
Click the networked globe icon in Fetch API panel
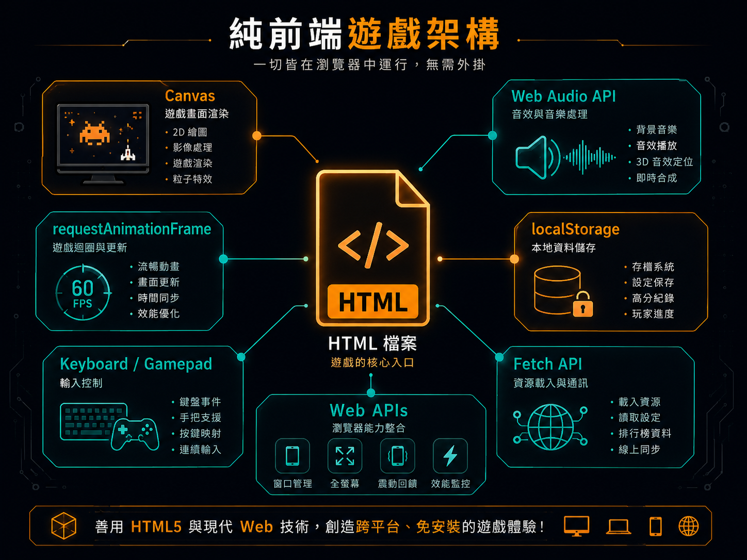click(x=550, y=426)
